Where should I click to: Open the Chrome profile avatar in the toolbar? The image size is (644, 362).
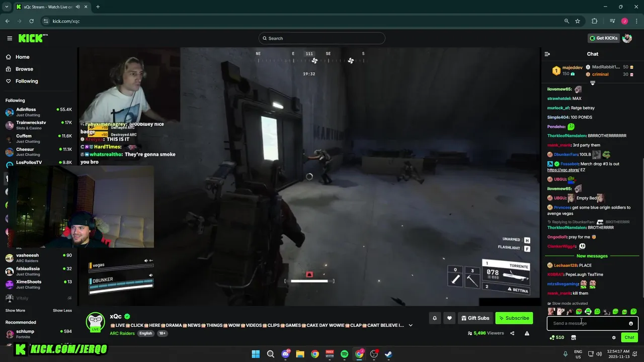click(x=624, y=21)
